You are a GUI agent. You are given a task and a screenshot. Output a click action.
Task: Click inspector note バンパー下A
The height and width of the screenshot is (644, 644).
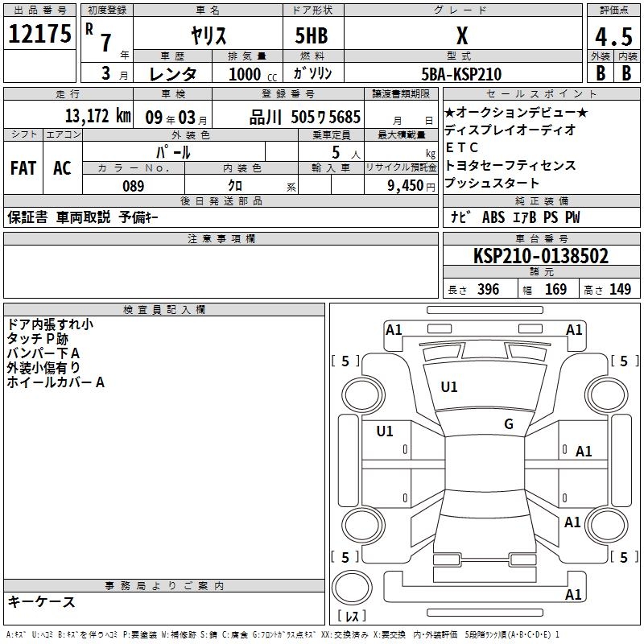pyautogui.click(x=43, y=353)
